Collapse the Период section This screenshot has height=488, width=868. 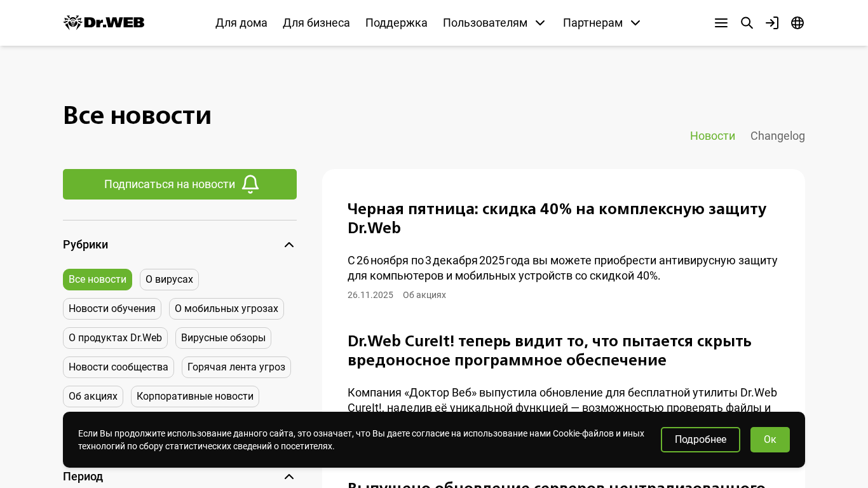(x=289, y=477)
